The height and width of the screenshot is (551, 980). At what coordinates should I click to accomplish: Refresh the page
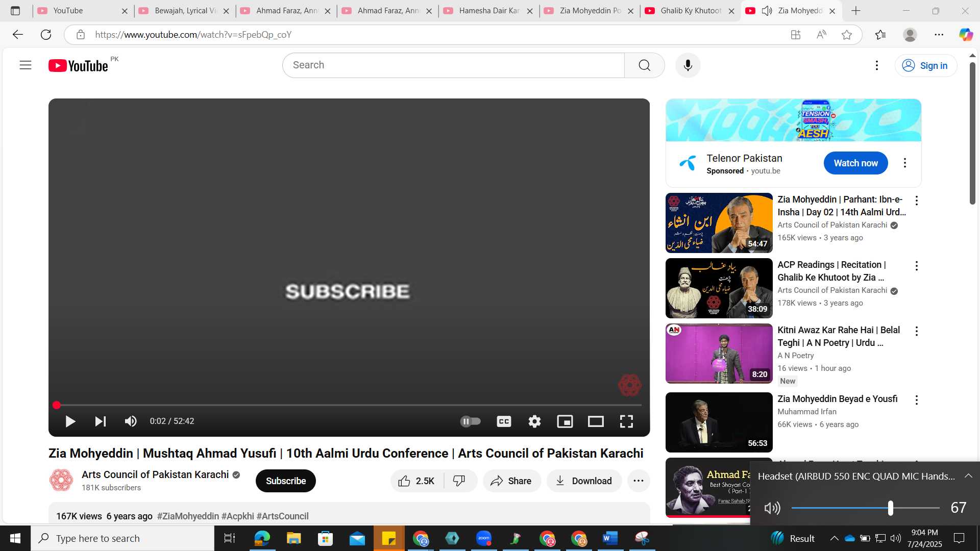coord(46,35)
